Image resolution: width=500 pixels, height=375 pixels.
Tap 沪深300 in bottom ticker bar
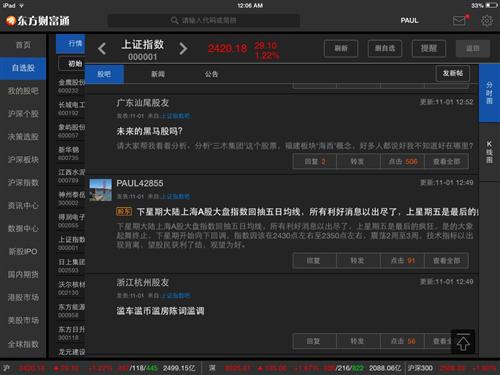tap(420, 368)
